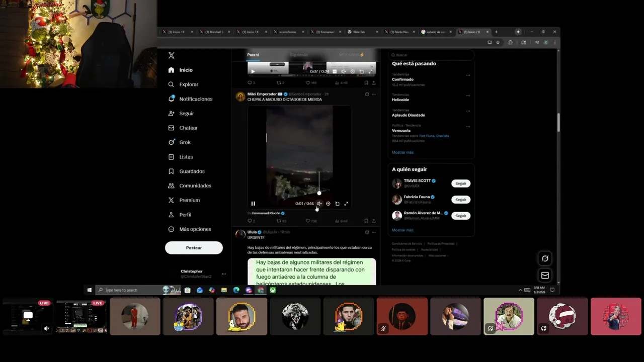This screenshot has height=362, width=644.
Task: Switch to the Para ti tab
Action: (253, 55)
